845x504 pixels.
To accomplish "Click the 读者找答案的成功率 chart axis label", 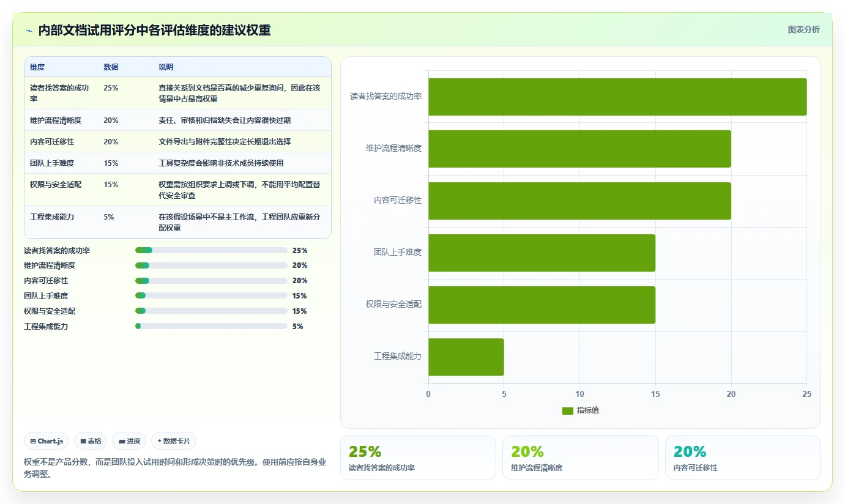I will click(385, 97).
